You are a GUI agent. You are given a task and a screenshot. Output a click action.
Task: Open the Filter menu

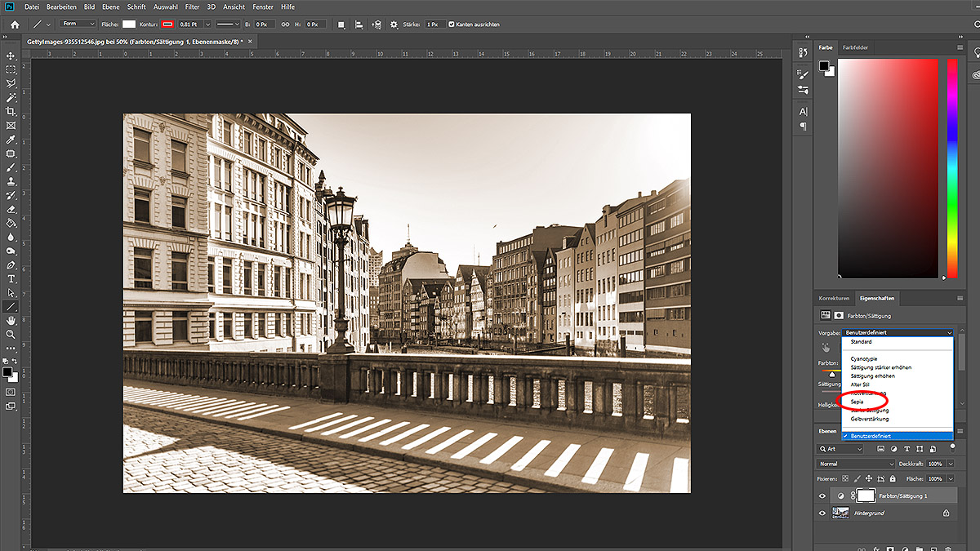[x=192, y=7]
